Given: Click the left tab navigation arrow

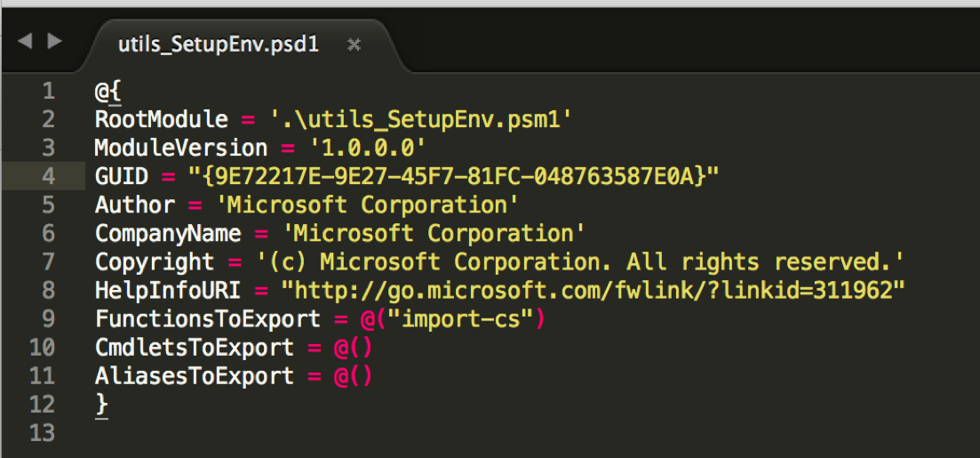Looking at the screenshot, I should pyautogui.click(x=24, y=41).
